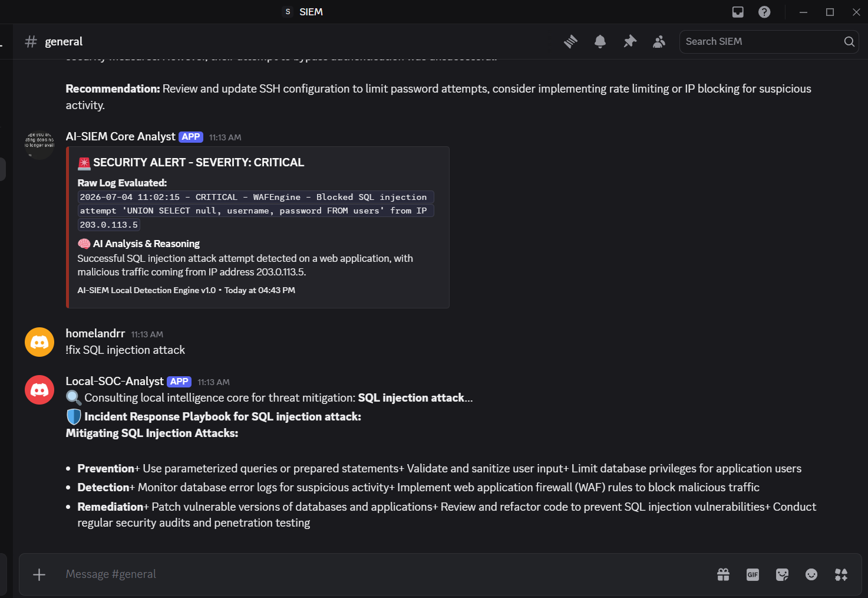Click the Detection bullet text

coord(418,487)
